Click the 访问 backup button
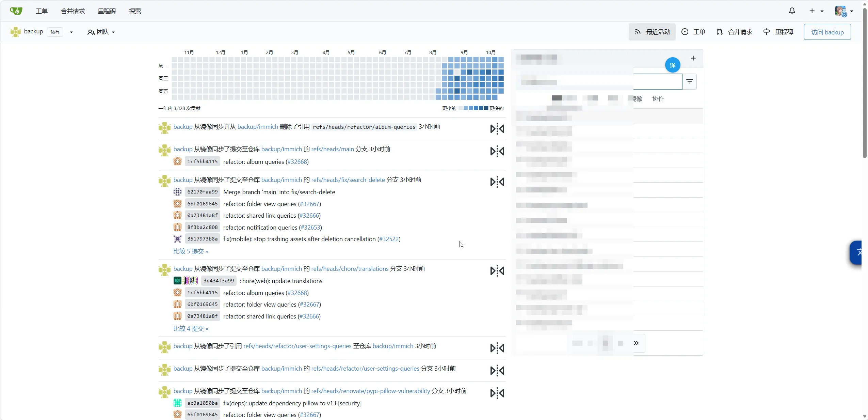Viewport: 868px width, 420px height. (x=827, y=32)
